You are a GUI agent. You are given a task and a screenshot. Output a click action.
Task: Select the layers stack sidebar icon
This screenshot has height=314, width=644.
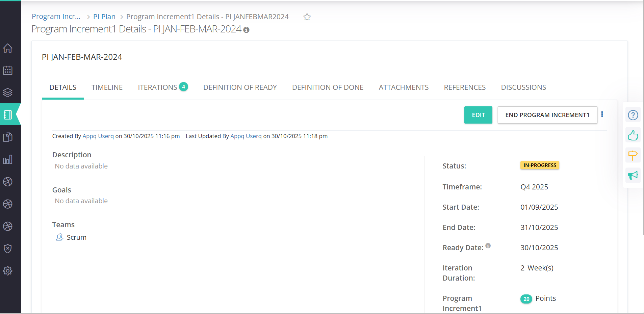click(8, 93)
